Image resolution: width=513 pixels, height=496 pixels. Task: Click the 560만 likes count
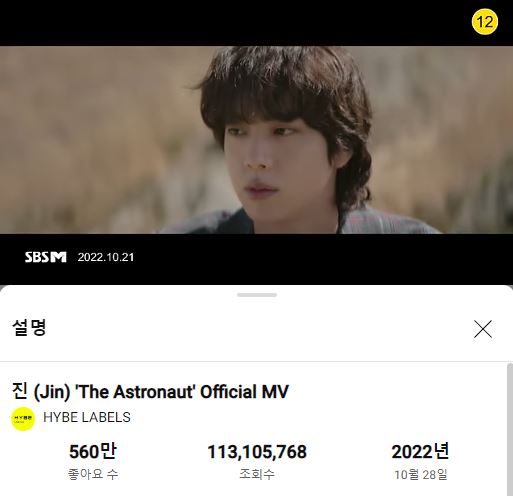coord(93,452)
